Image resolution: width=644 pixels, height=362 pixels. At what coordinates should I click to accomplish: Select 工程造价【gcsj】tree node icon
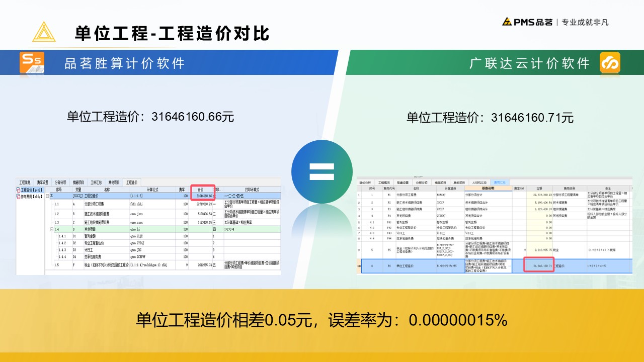coord(19,190)
